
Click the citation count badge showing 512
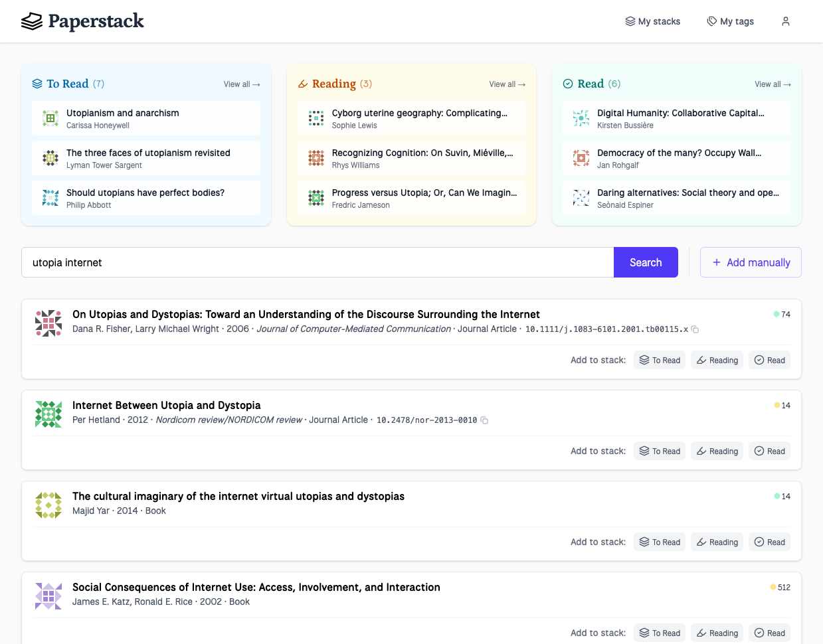780,588
